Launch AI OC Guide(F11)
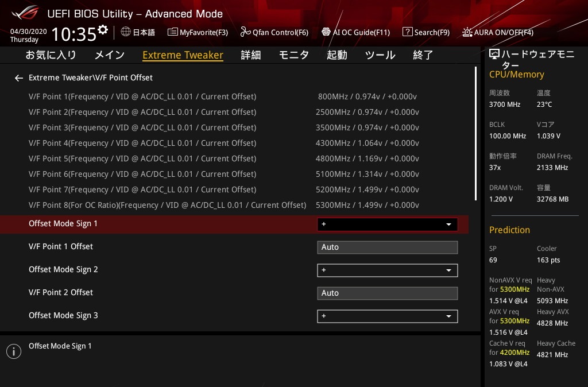Image resolution: width=588 pixels, height=387 pixels. coord(356,32)
